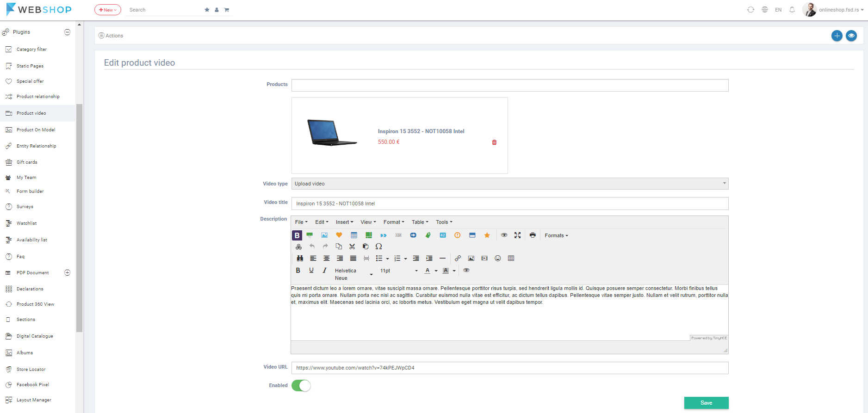Toggle underline text formatting
The width and height of the screenshot is (868, 413).
(x=311, y=271)
